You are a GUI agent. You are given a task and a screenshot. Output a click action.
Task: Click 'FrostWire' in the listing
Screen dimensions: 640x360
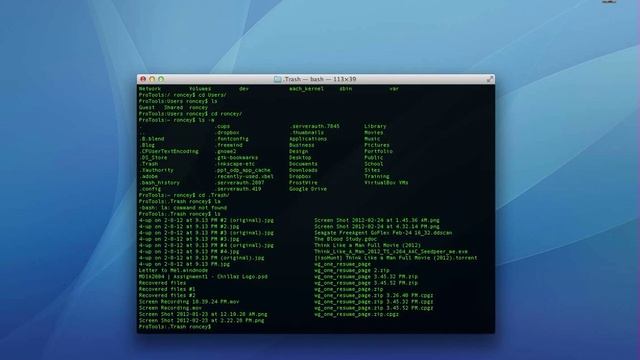pos(303,183)
